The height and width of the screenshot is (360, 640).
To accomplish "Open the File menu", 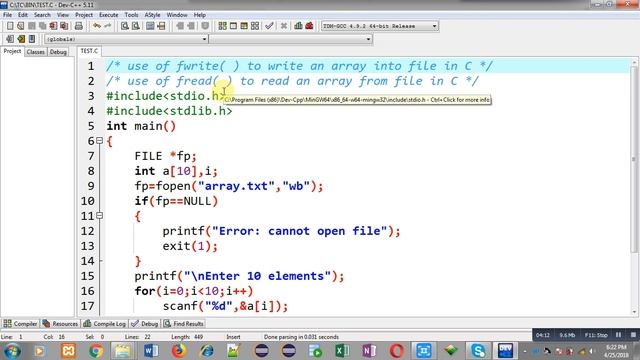I will (7, 15).
